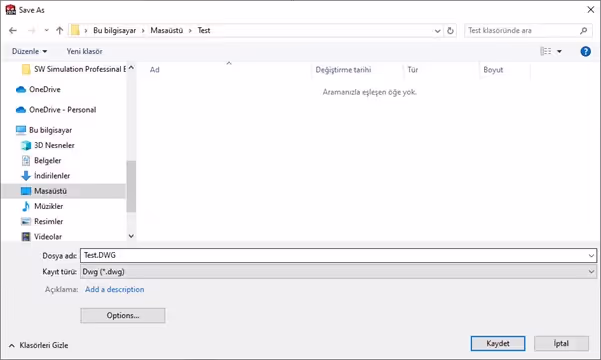Image resolution: width=601 pixels, height=360 pixels.
Task: Click the İndirilenler download arrow icon
Action: [x=26, y=176]
